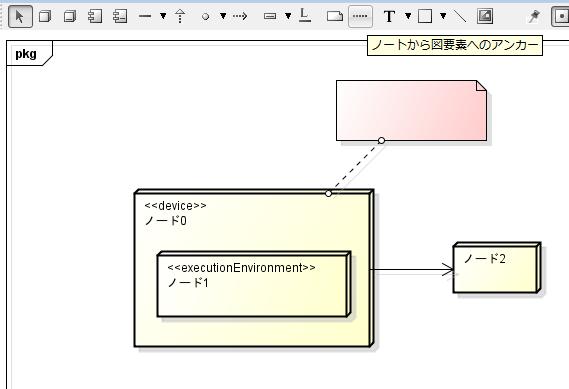Toggle the pushpin lock mode button
Image resolution: width=569 pixels, height=389 pixels.
[533, 16]
